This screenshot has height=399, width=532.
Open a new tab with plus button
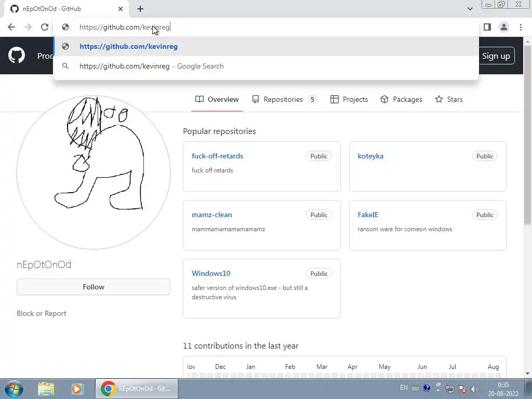140,9
